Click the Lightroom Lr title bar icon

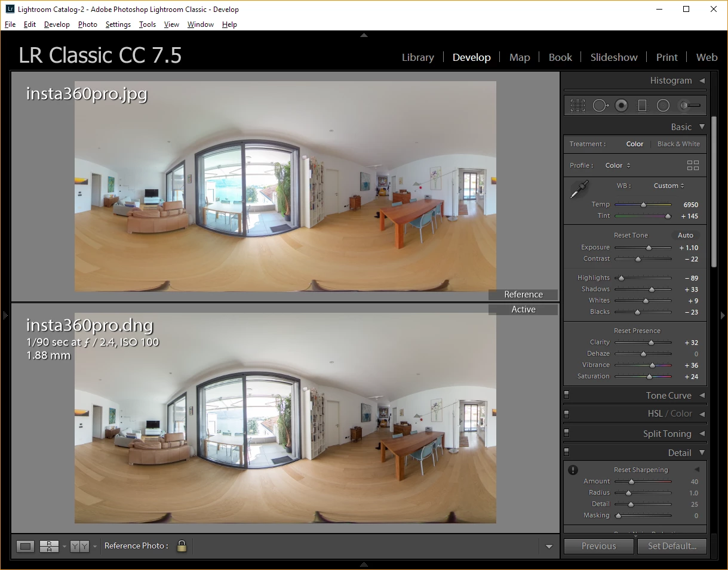(x=10, y=10)
